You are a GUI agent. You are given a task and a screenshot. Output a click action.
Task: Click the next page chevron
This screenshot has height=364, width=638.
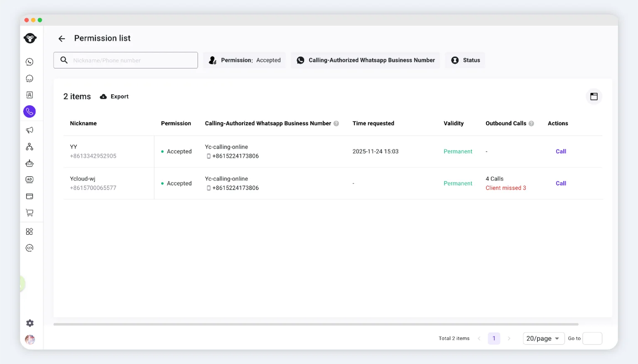pyautogui.click(x=509, y=339)
